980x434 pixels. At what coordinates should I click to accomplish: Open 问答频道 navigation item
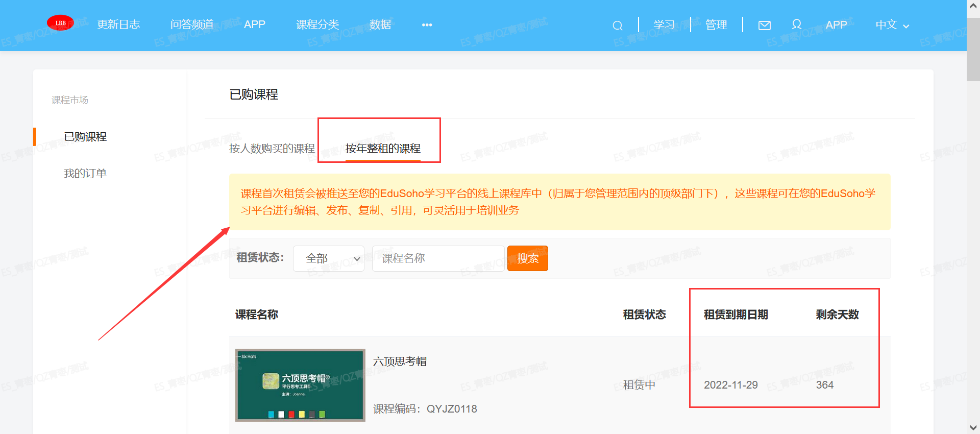click(x=192, y=25)
